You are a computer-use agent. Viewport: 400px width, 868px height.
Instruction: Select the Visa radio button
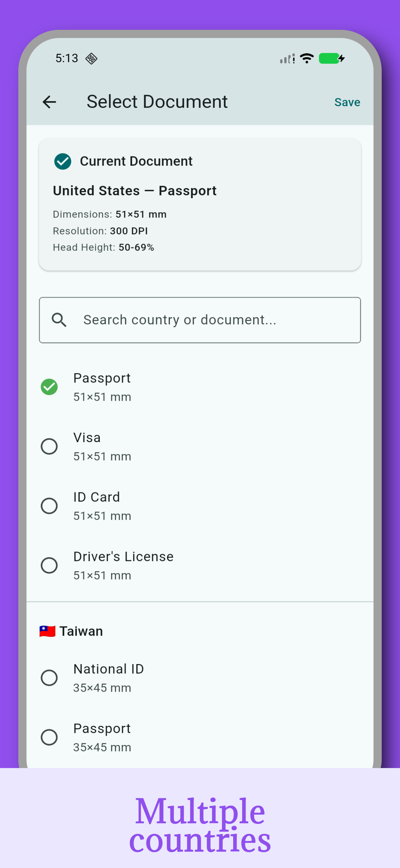49,446
